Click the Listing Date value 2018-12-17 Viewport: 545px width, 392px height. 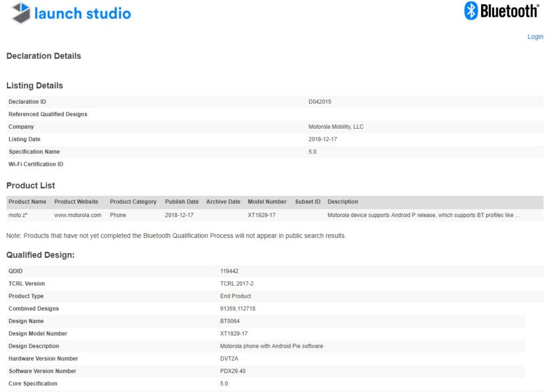coord(323,139)
